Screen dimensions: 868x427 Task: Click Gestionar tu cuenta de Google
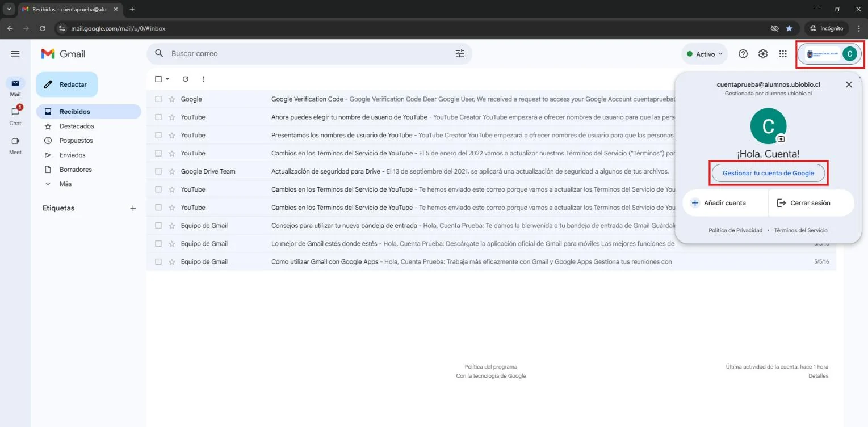coord(768,173)
